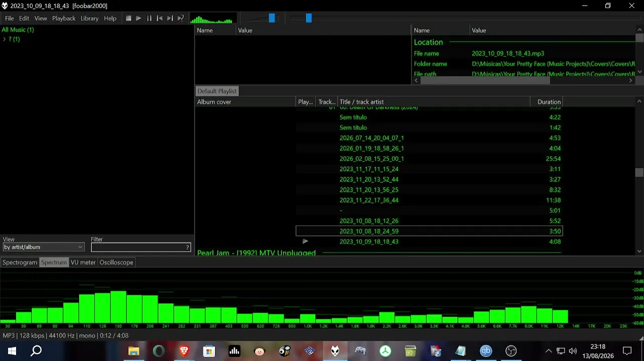Open Windows Search from the taskbar
This screenshot has width=644, height=361.
36,351
